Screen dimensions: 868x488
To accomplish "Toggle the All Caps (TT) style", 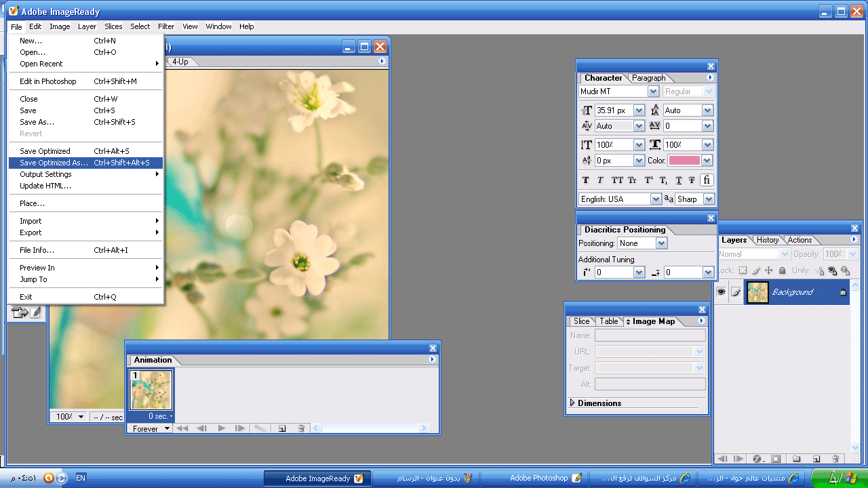I will pyautogui.click(x=617, y=180).
